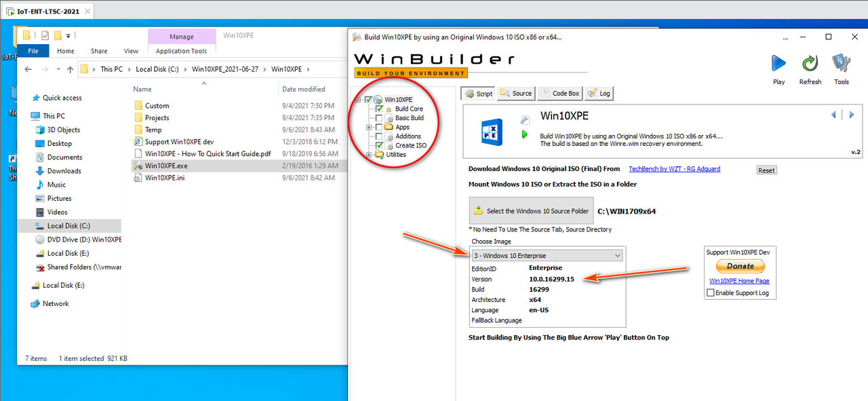Open the Win10XPE Home Page link
The width and height of the screenshot is (868, 401).
click(x=739, y=281)
